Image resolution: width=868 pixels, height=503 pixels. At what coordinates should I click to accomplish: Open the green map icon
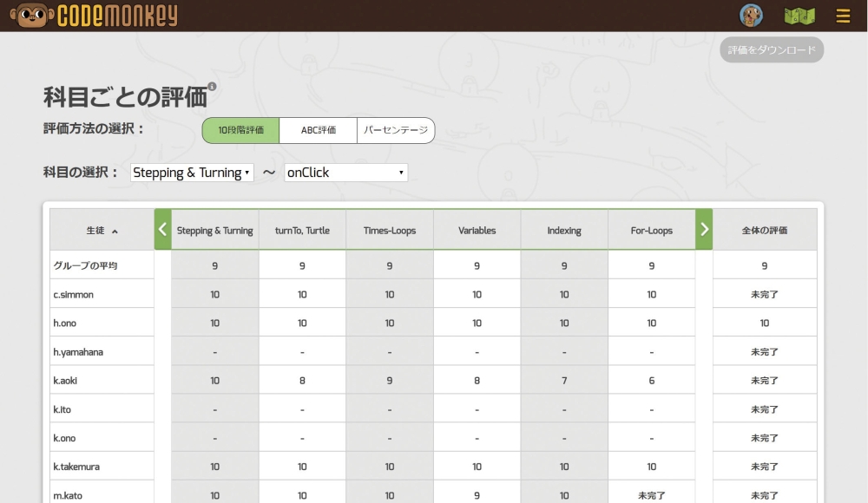[799, 16]
